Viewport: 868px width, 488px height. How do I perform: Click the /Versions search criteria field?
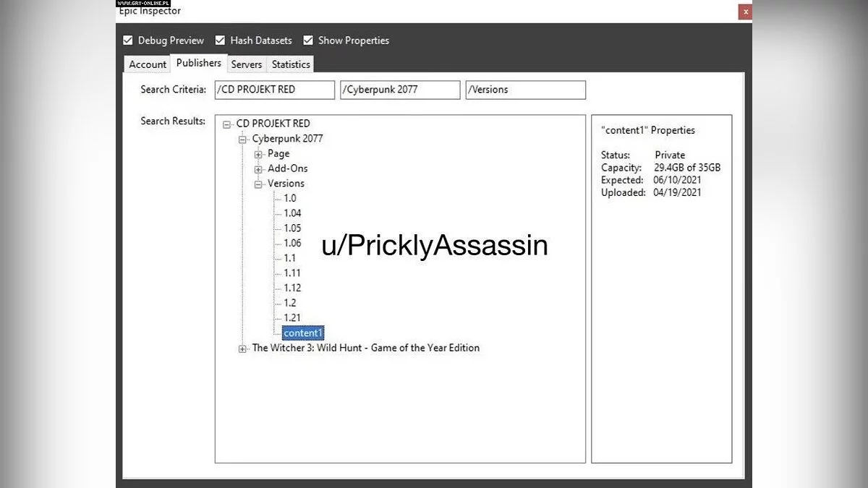pos(525,90)
